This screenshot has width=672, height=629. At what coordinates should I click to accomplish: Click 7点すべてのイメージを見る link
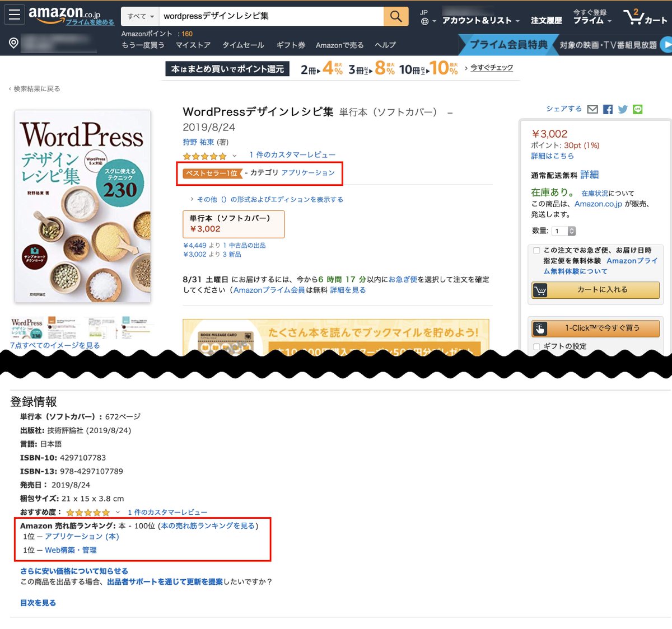tap(55, 345)
